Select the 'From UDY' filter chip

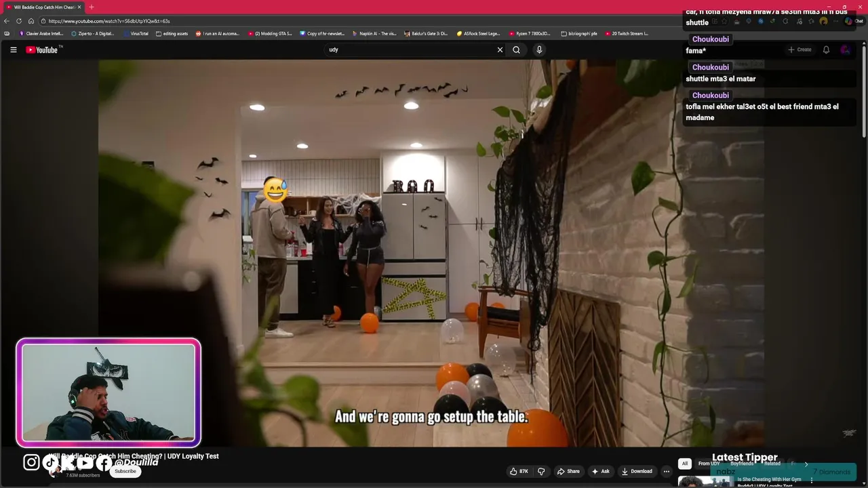tap(709, 464)
